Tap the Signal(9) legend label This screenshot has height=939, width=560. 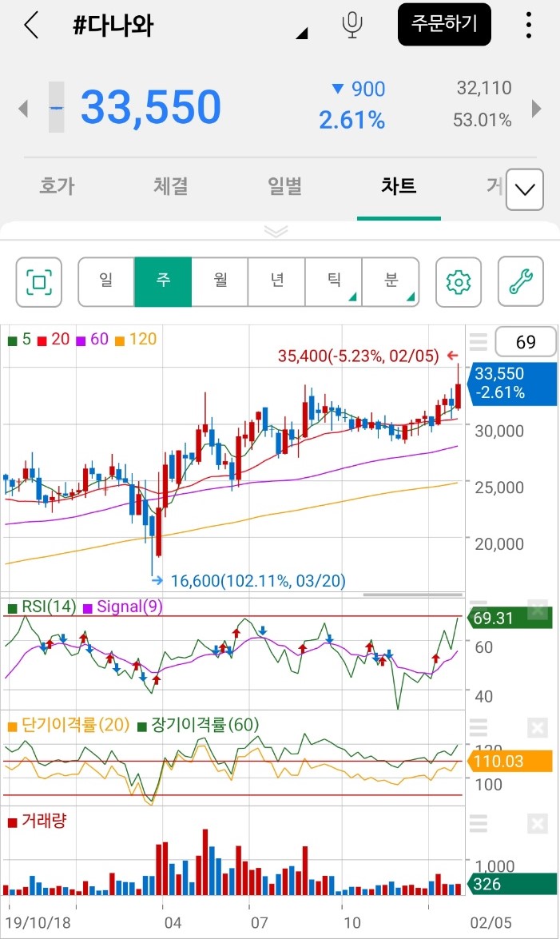(123, 607)
